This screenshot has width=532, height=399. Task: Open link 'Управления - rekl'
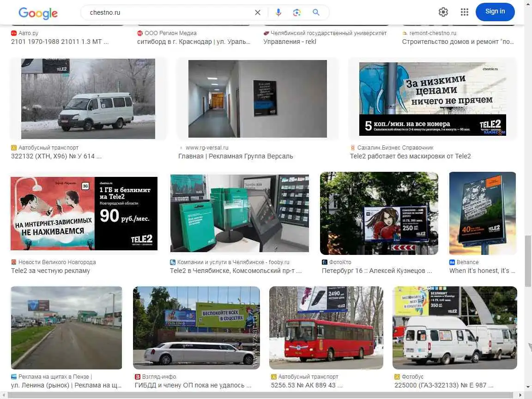[290, 42]
